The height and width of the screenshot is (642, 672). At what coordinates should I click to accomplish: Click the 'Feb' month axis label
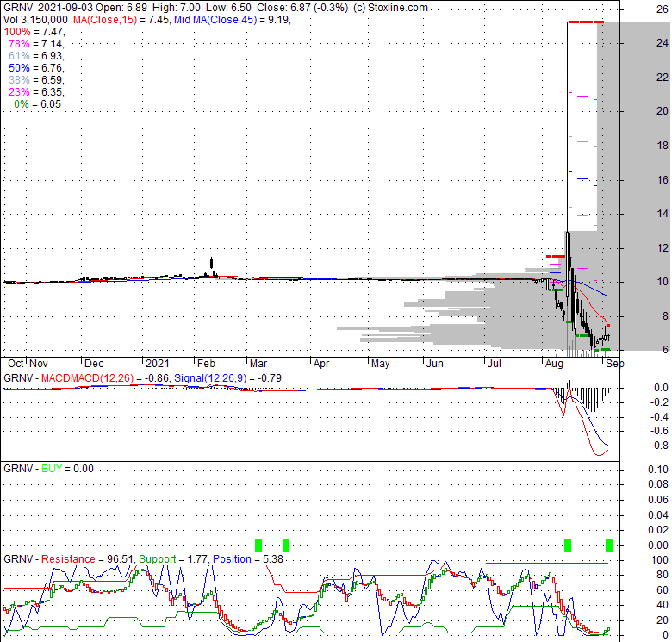click(x=206, y=364)
